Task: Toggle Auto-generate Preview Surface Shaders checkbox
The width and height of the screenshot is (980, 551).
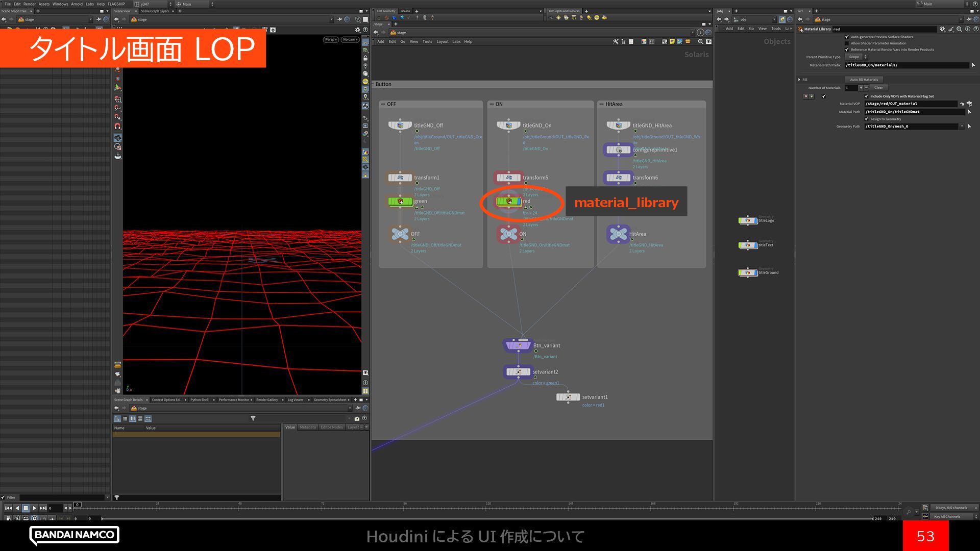Action: pyautogui.click(x=847, y=37)
